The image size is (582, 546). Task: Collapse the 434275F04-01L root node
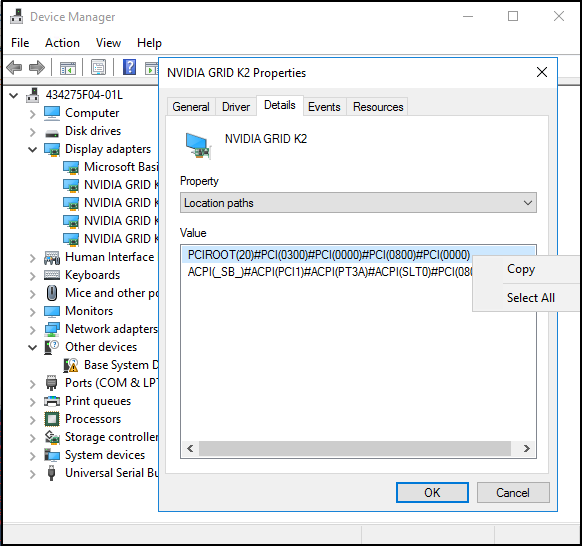(14, 95)
